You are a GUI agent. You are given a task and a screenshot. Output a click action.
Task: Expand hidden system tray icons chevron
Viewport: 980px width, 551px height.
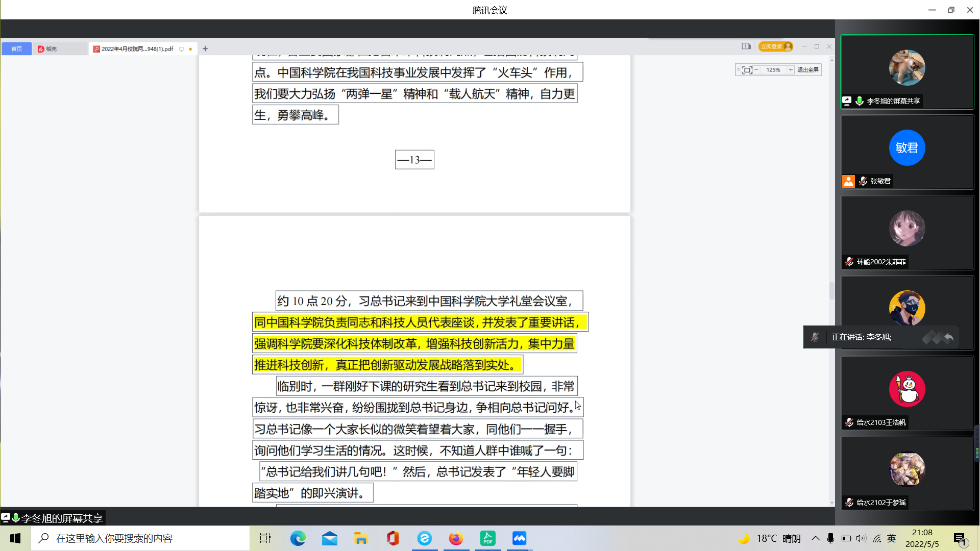tap(816, 538)
